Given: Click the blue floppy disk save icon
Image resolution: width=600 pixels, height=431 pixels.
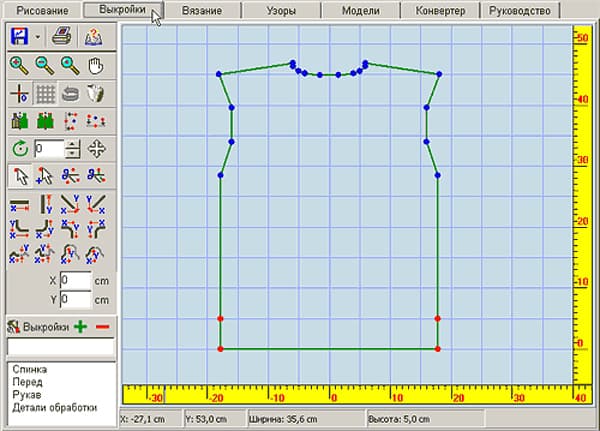Looking at the screenshot, I should tap(20, 36).
